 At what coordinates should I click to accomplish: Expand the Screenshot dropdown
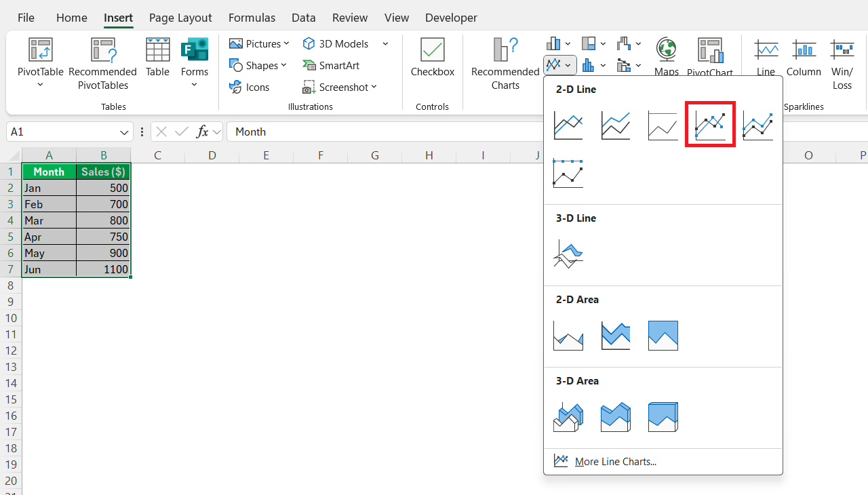374,87
